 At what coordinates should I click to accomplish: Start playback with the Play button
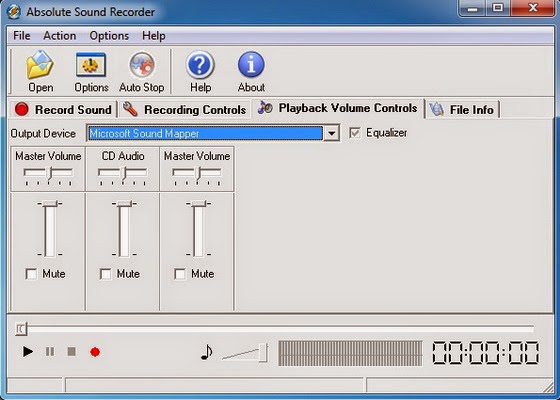coord(28,352)
